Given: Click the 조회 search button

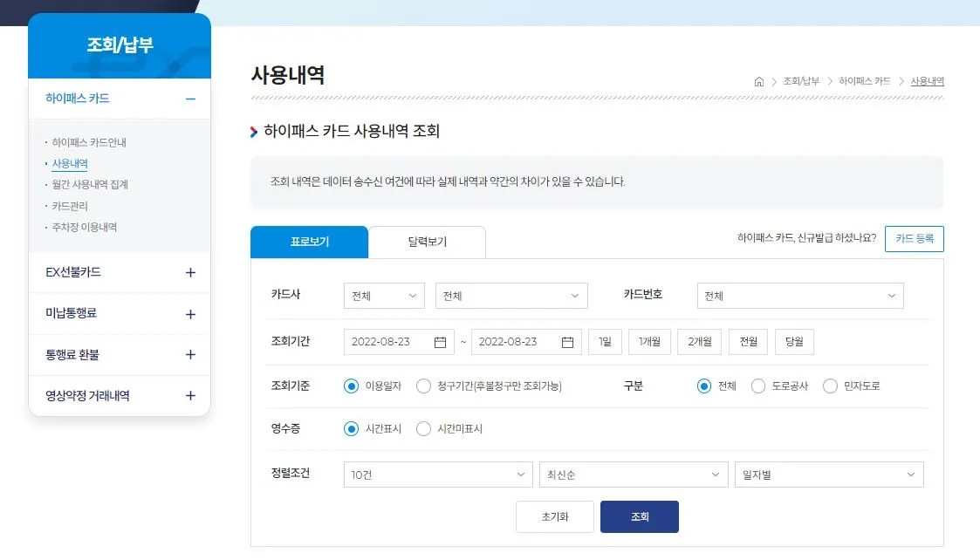Looking at the screenshot, I should tap(639, 516).
